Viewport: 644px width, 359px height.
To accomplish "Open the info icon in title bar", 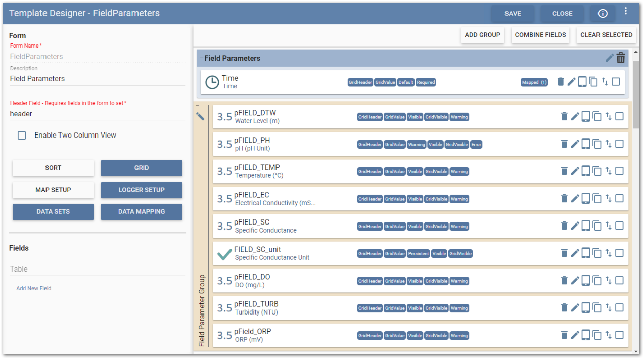I will coord(603,14).
